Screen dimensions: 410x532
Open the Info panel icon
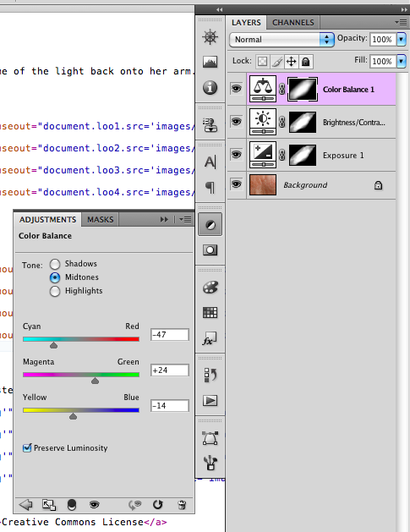tap(210, 87)
